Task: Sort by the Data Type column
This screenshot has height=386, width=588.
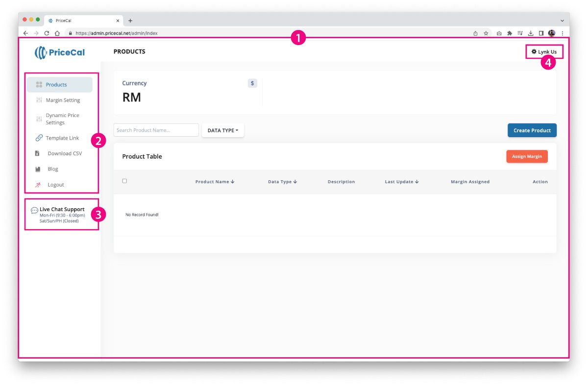Action: (x=282, y=182)
